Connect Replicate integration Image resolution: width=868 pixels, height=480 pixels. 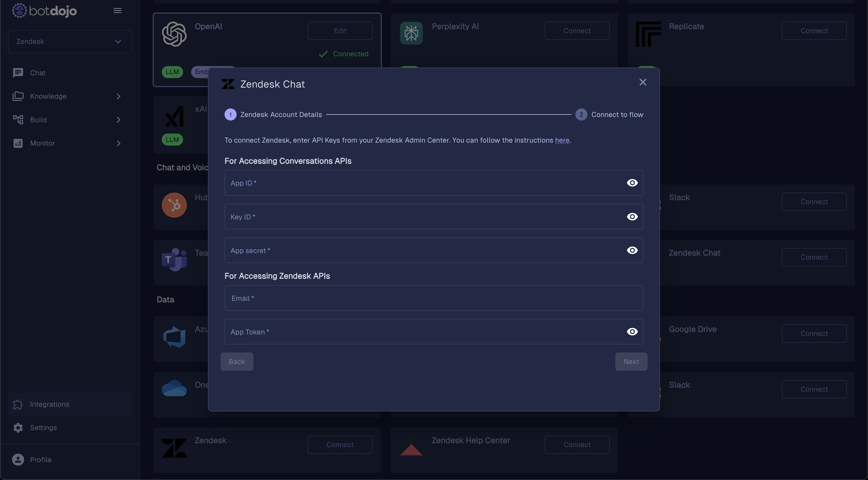pyautogui.click(x=814, y=31)
